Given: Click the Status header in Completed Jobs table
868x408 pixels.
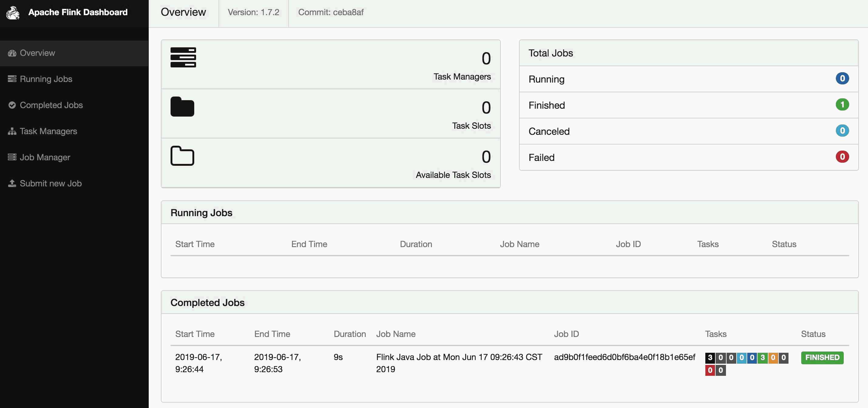Looking at the screenshot, I should click(813, 334).
